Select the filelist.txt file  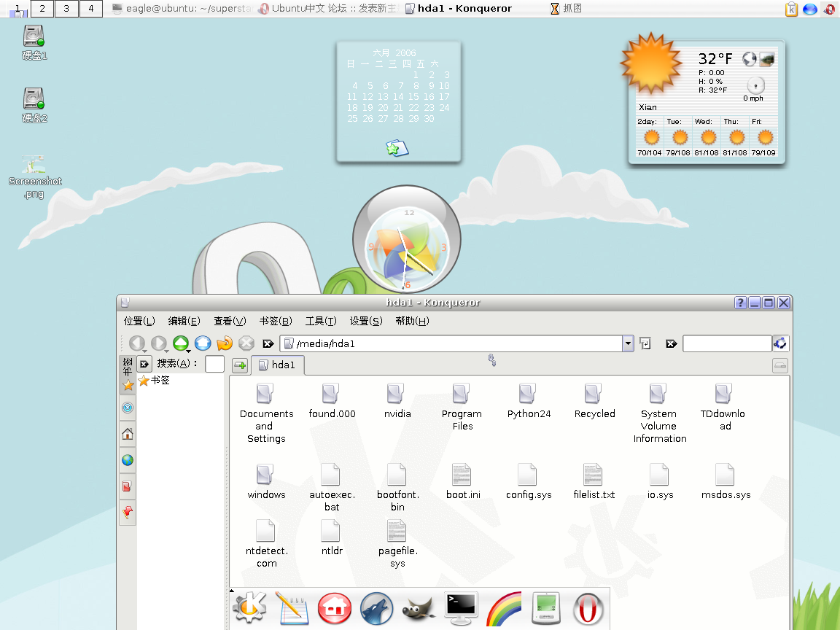click(594, 481)
